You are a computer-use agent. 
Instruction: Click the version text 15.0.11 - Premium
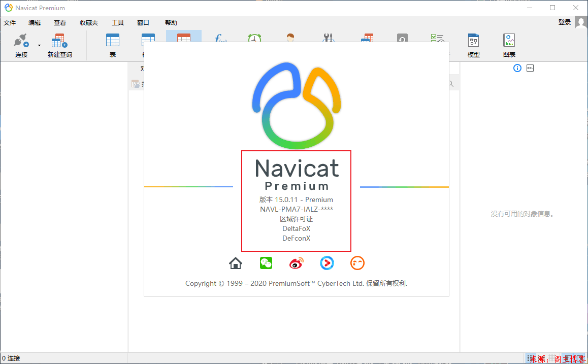296,200
